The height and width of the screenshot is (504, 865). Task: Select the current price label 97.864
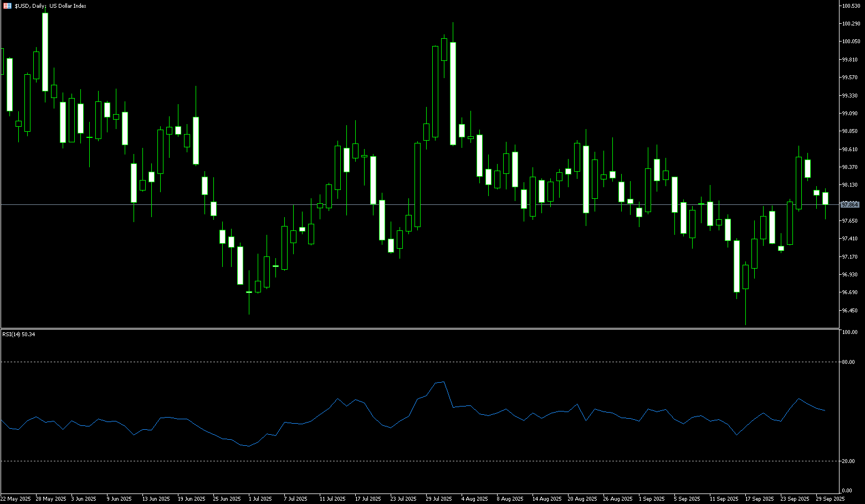[849, 205]
